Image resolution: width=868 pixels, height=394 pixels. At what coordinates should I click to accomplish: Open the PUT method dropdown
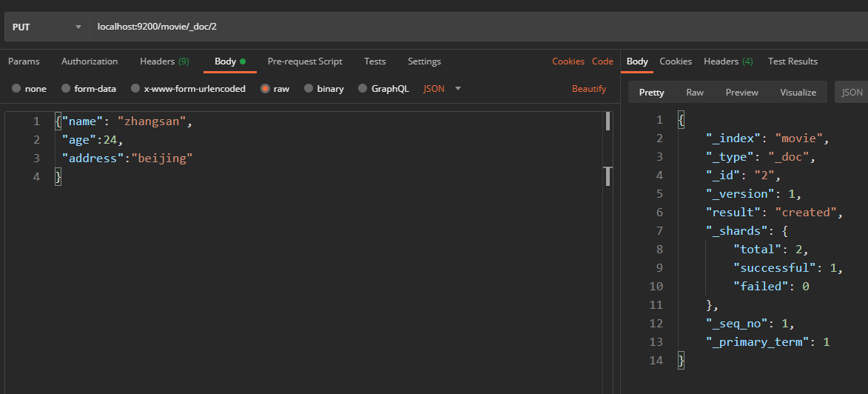(x=47, y=27)
